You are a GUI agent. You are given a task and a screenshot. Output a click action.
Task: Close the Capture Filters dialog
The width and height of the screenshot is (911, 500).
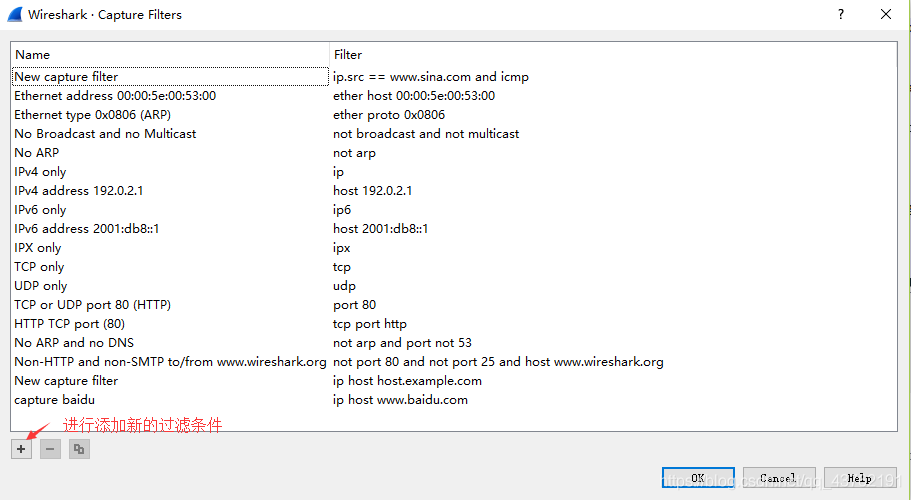(x=885, y=15)
